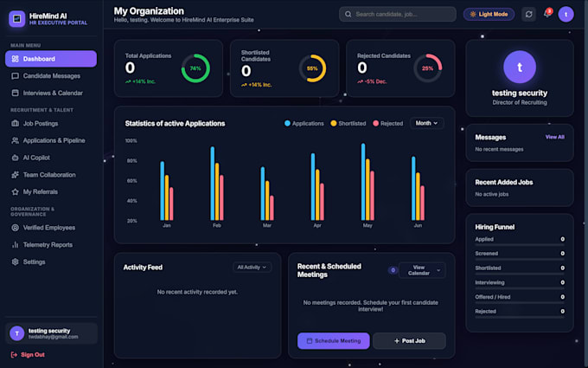
Task: Click the Dashboard grid icon
Action: tap(15, 59)
